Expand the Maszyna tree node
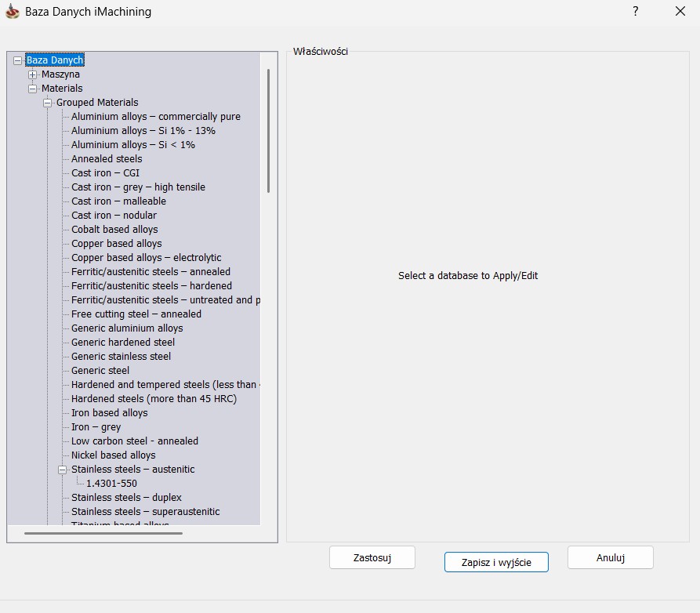The image size is (700, 613). tap(33, 74)
